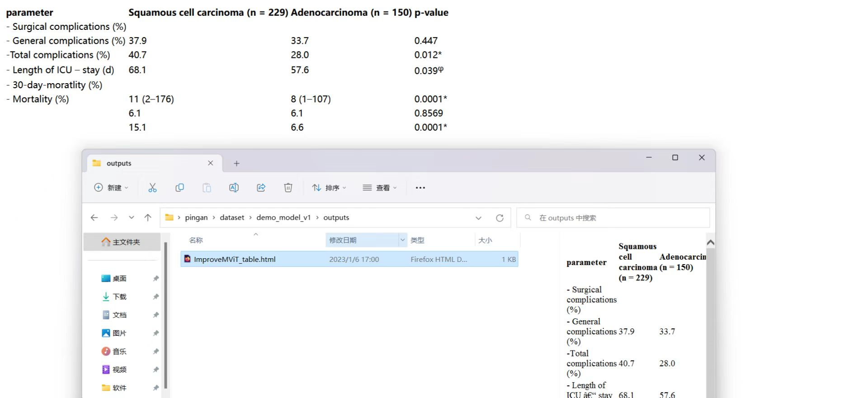Screen dimensions: 868x398
Task: Click preview pane scrollbar up arrow
Action: (x=710, y=242)
